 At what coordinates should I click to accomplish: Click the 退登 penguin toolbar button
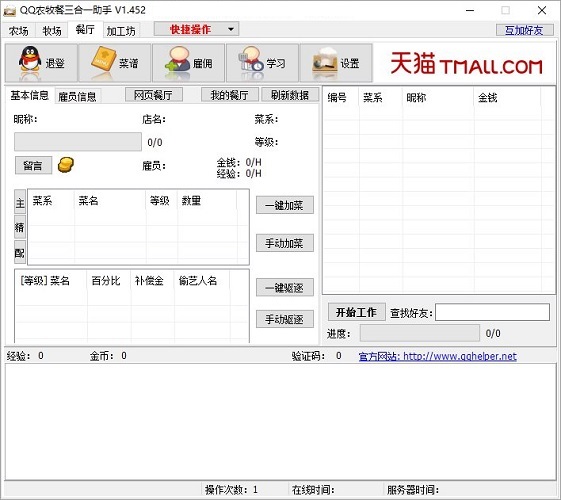coord(41,63)
